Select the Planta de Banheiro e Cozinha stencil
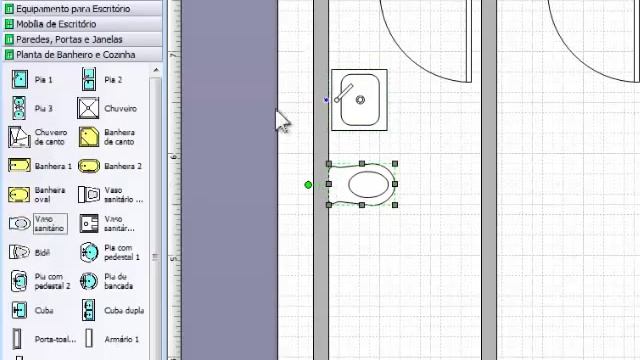640x360 pixels. pyautogui.click(x=82, y=55)
